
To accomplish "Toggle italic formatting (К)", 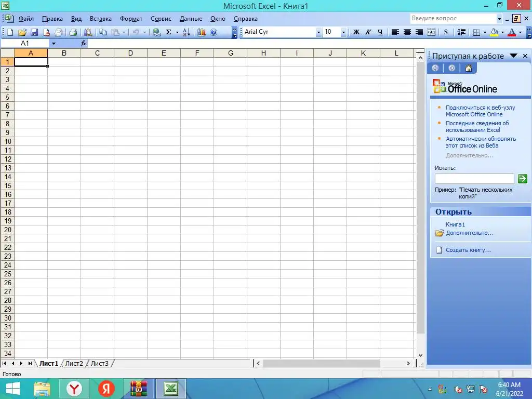I will [x=368, y=32].
